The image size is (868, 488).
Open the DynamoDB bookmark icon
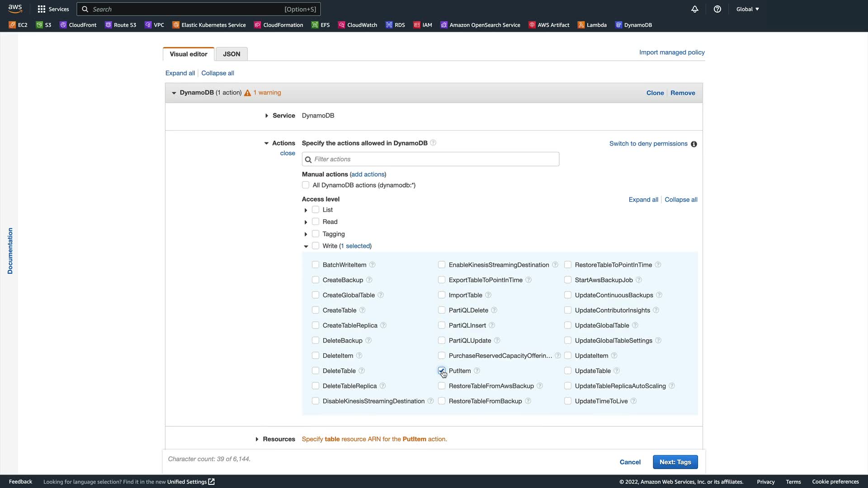(618, 25)
